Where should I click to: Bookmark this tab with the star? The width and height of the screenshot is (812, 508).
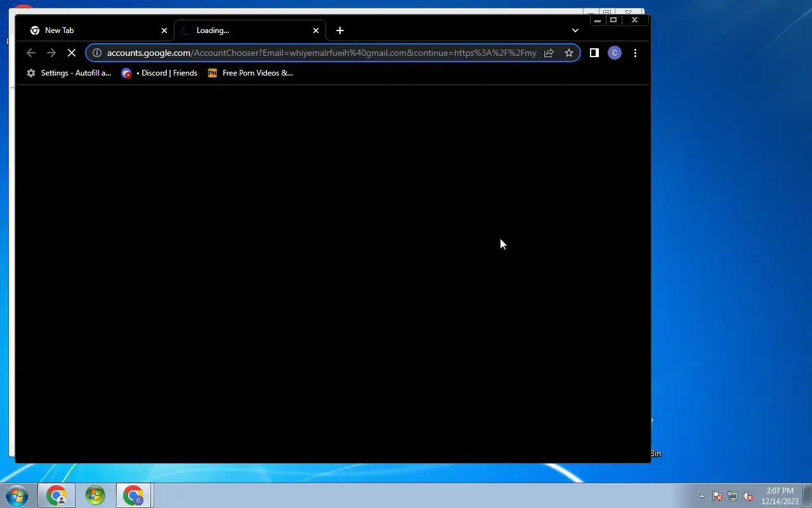tap(569, 53)
